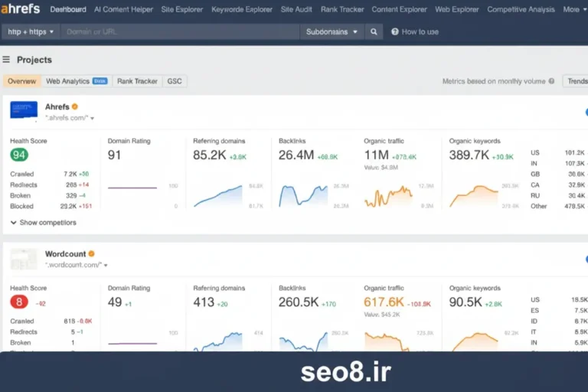Click the US row in Ahrefs keywords countries

pos(558,152)
